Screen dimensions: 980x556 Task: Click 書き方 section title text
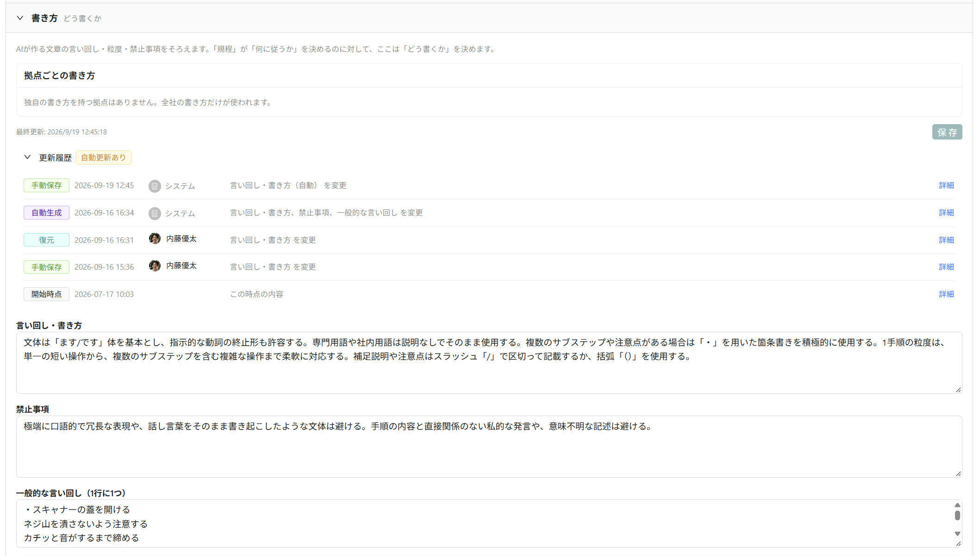tap(44, 18)
